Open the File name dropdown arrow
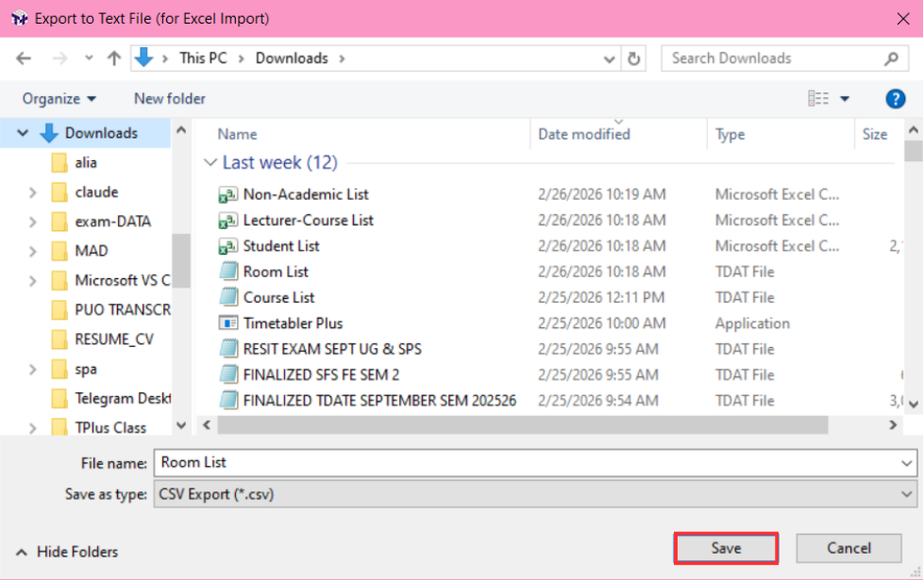This screenshot has width=924, height=580. (907, 463)
